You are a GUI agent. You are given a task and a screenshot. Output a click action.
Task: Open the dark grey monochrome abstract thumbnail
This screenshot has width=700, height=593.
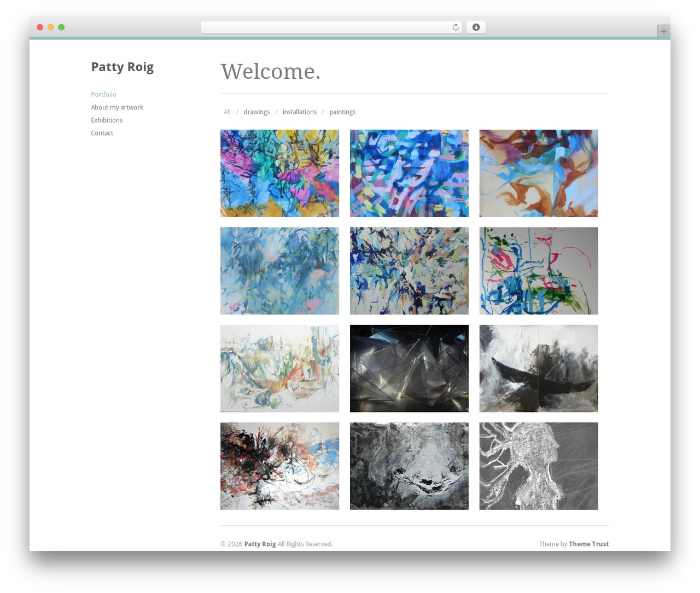tap(409, 466)
